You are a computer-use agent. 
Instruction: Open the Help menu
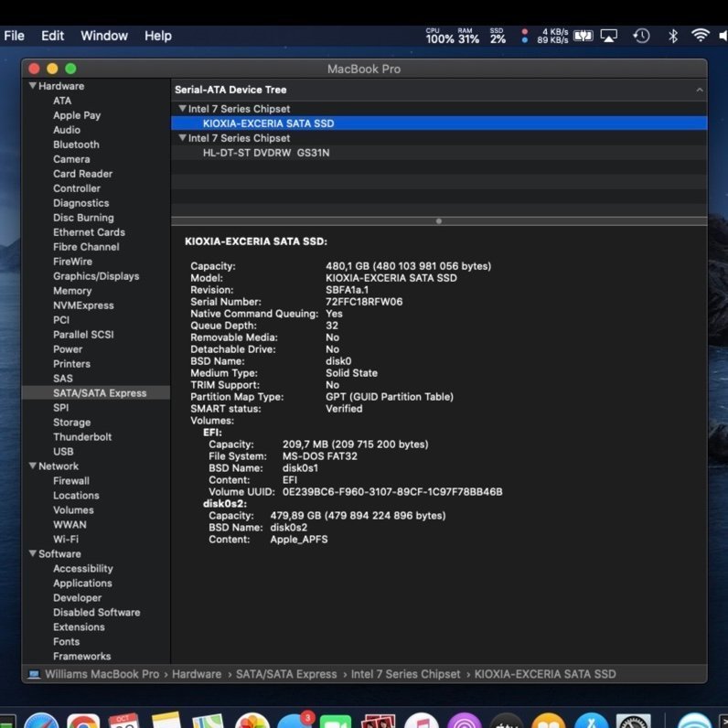tap(157, 36)
